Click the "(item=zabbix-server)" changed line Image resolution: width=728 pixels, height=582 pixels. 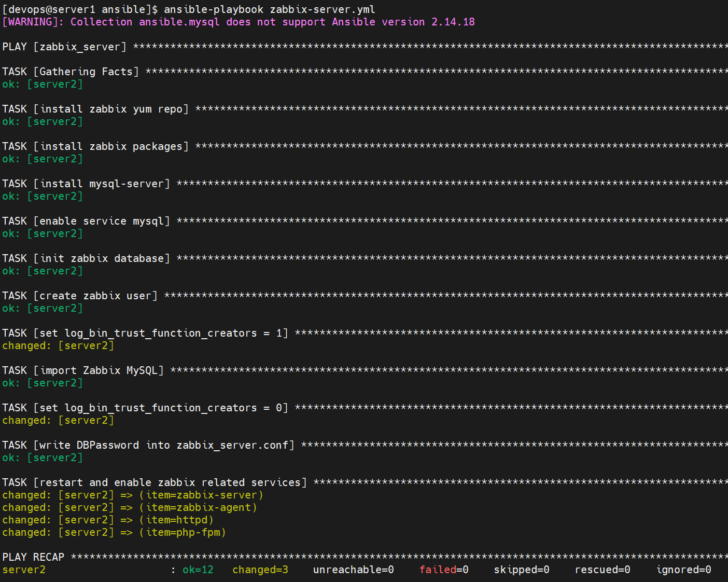(x=133, y=495)
